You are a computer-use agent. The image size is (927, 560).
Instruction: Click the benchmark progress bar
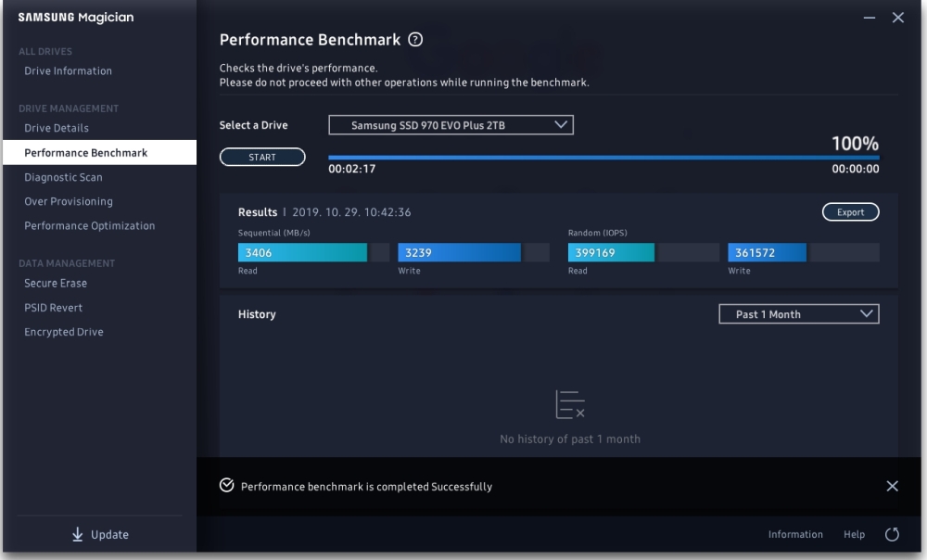pos(603,158)
